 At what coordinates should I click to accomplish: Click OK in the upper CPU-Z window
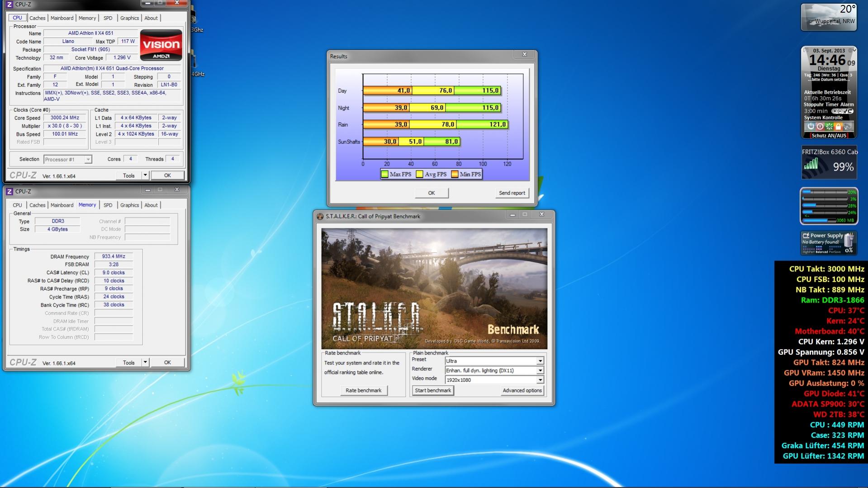(167, 175)
